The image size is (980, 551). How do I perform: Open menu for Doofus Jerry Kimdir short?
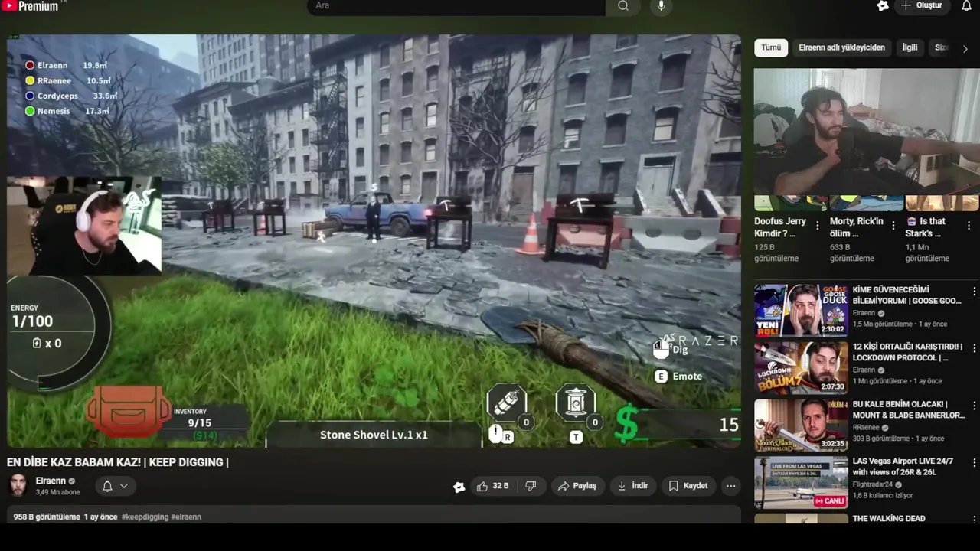(x=818, y=226)
